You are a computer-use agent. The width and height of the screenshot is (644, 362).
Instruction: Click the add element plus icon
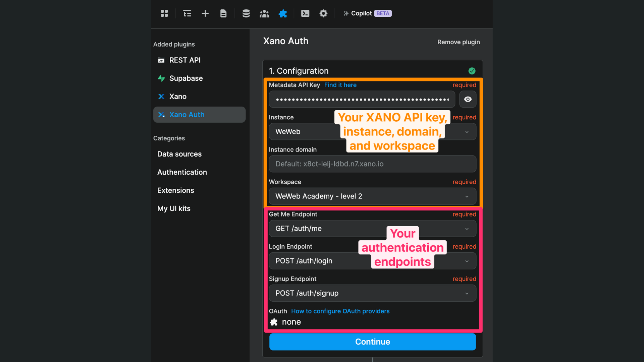coord(205,13)
